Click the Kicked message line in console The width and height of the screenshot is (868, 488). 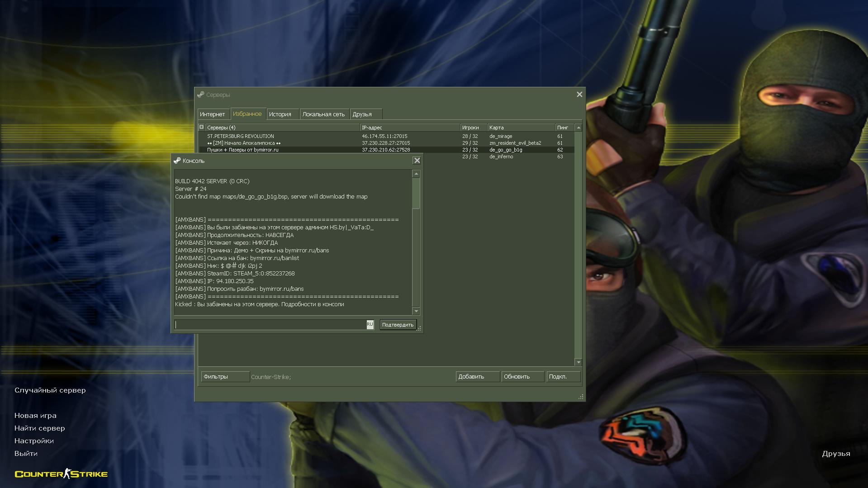point(260,304)
